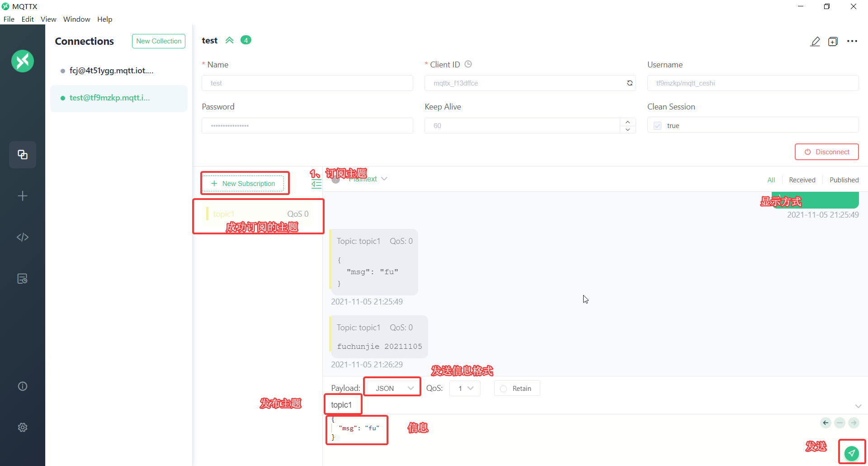Image resolution: width=868 pixels, height=466 pixels.
Task: Click the received message fuchunjie 20211105
Action: click(378, 337)
